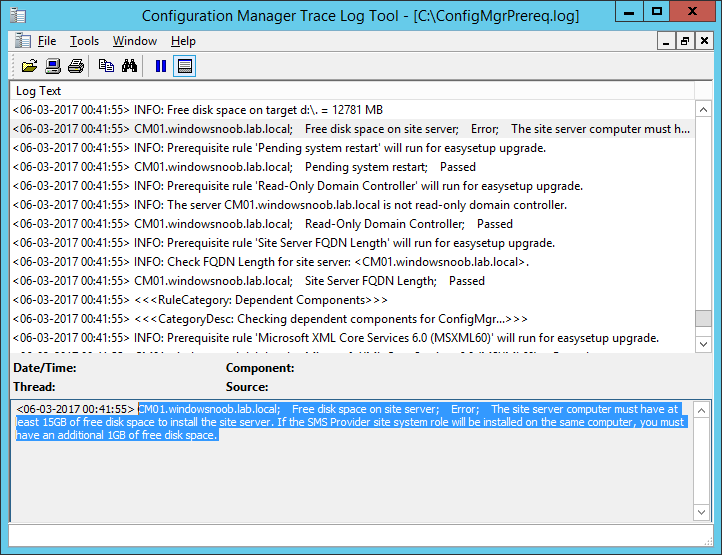Image resolution: width=722 pixels, height=555 pixels.
Task: Select the 'Read-Only Domain Controller; Passed' row
Action: point(352,224)
